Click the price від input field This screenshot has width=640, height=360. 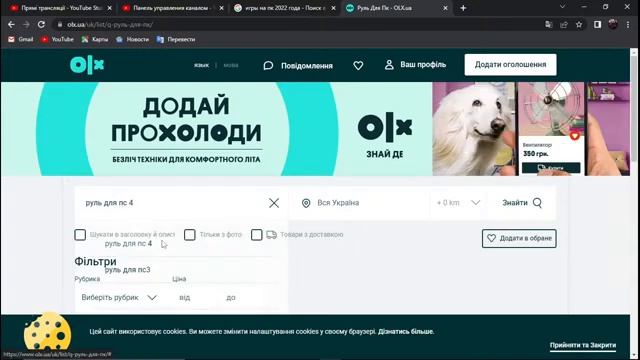coord(195,298)
